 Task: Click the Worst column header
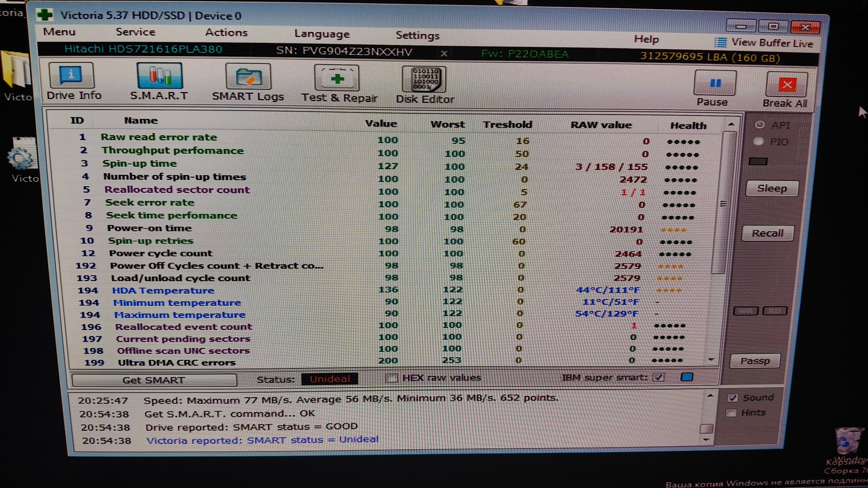tap(448, 124)
